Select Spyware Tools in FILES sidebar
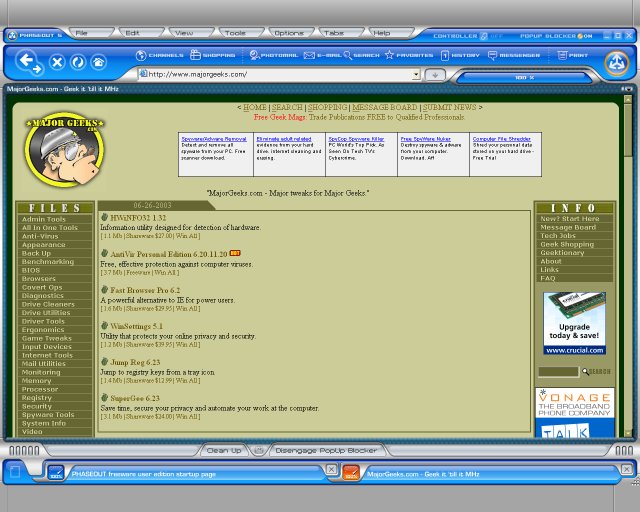The width and height of the screenshot is (640, 512). [55, 414]
